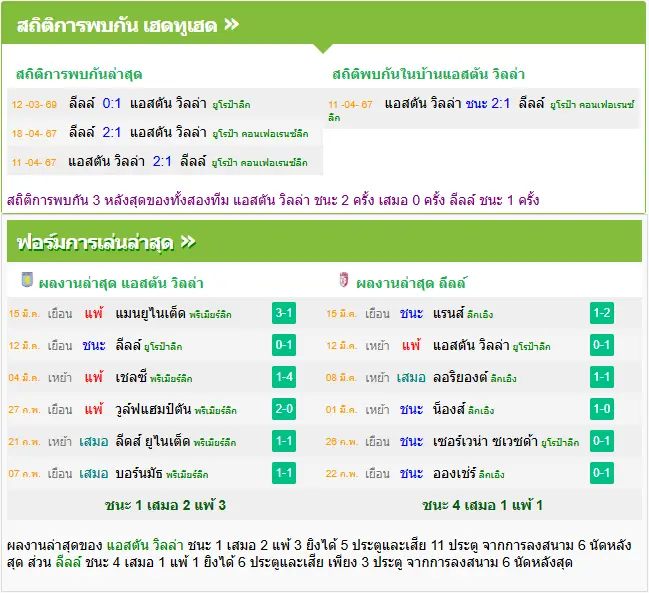The height and width of the screenshot is (593, 649).
Task: Click the แรนส์ opponent name
Action: point(448,313)
